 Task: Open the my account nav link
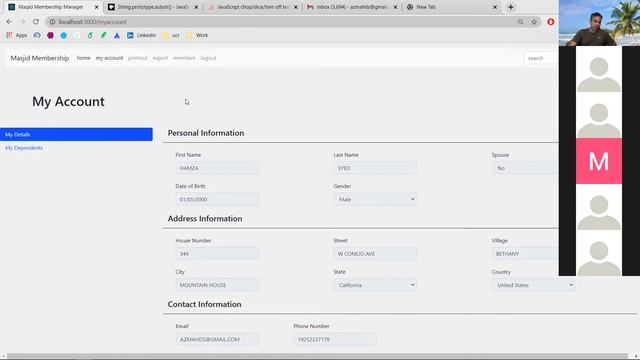tap(109, 58)
